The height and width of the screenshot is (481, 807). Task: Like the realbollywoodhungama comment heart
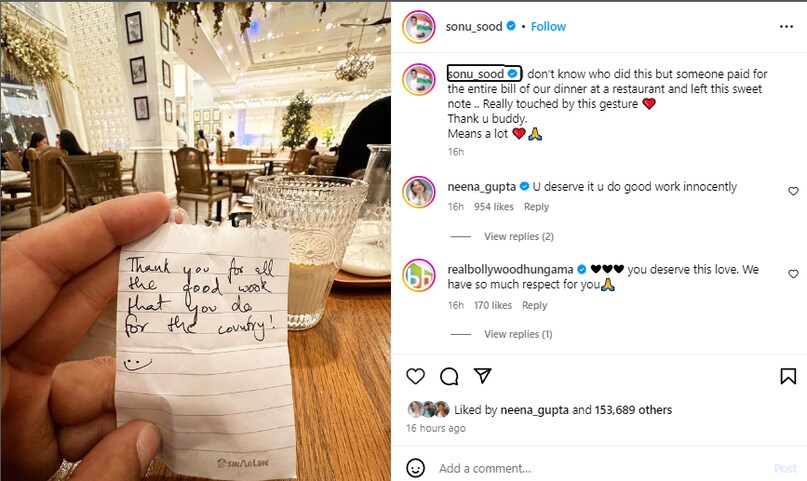(793, 274)
